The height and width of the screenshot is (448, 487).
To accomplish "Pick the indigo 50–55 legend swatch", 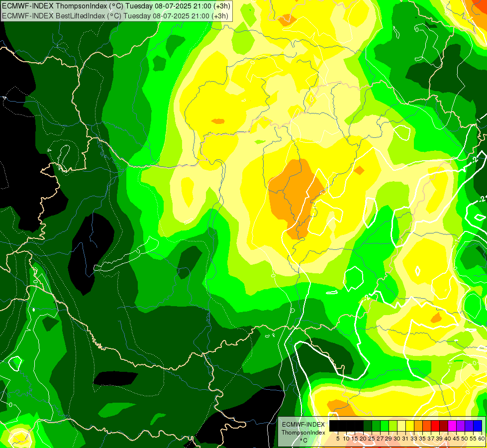I will tap(469, 426).
